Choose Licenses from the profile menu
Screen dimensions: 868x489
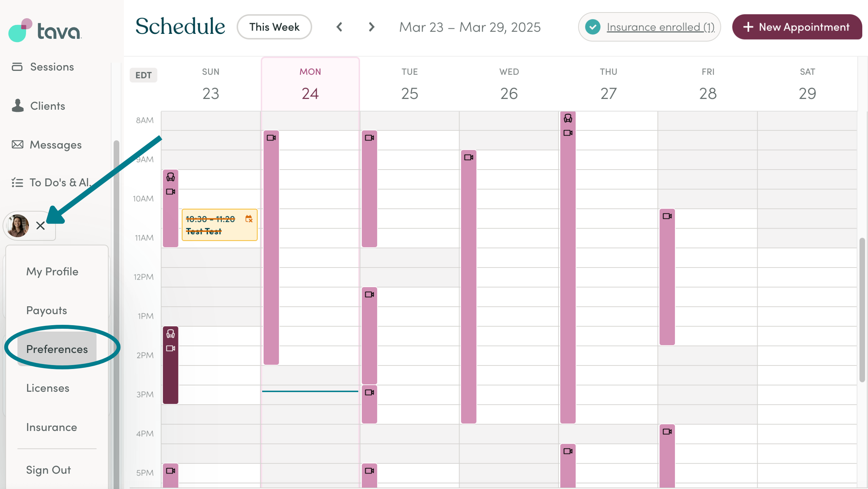(x=48, y=388)
